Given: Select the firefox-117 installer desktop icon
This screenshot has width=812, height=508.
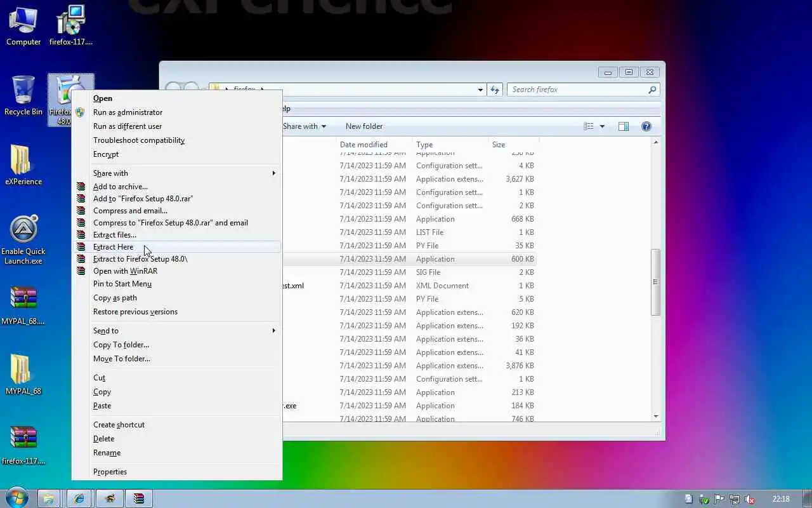Looking at the screenshot, I should click(71, 27).
